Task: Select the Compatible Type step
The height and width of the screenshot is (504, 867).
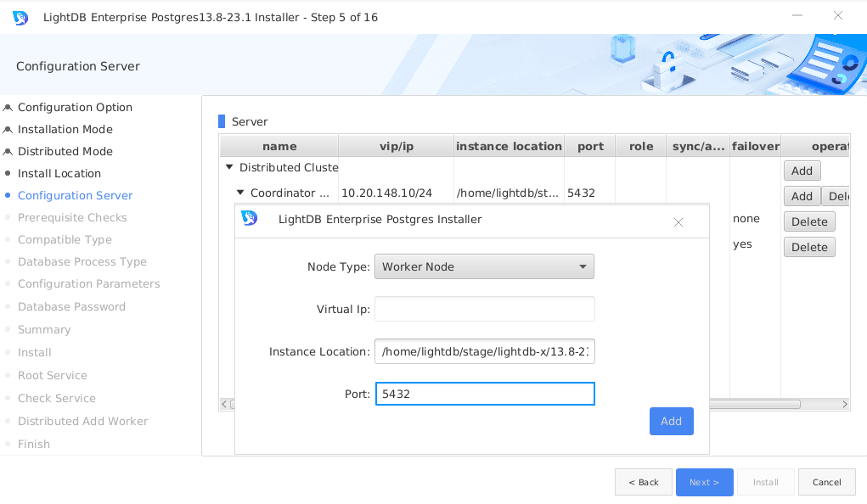Action: tap(65, 240)
